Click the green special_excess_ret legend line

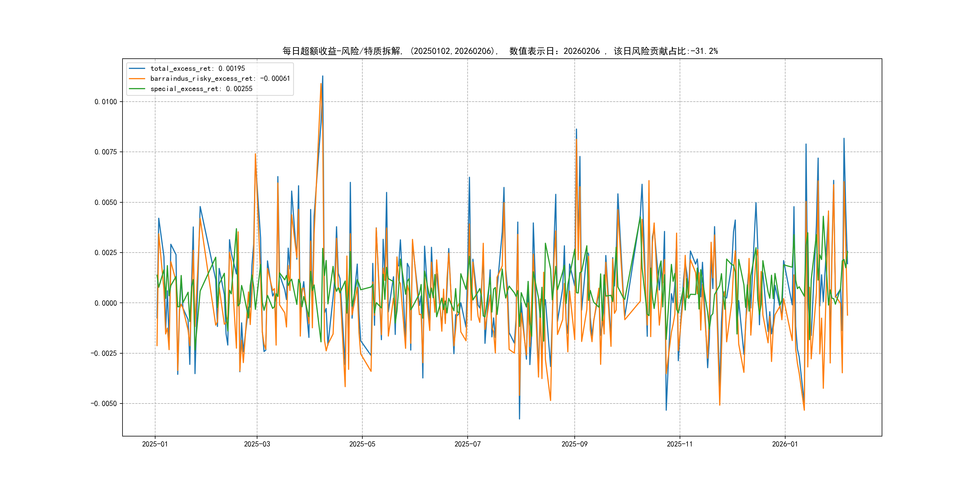tap(137, 89)
